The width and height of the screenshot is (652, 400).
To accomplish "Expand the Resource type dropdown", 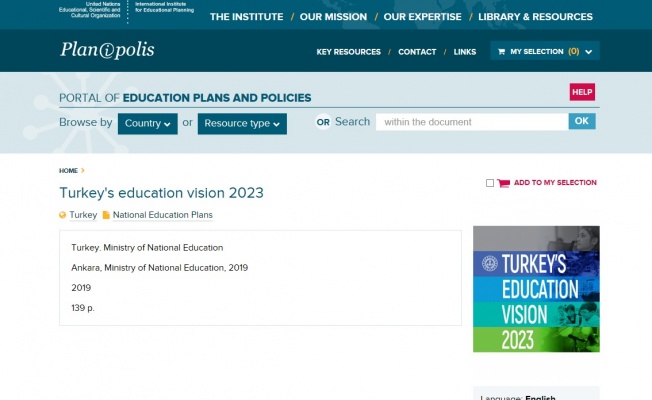I will pyautogui.click(x=242, y=123).
